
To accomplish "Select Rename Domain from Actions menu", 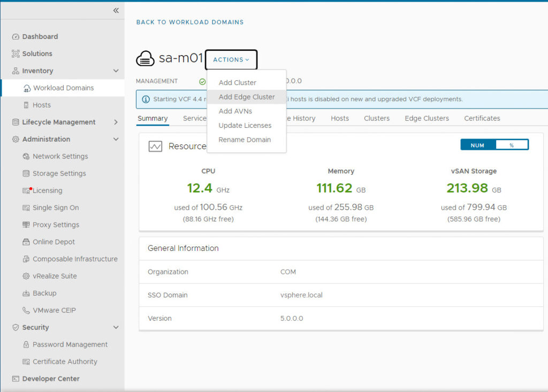I will click(x=247, y=140).
